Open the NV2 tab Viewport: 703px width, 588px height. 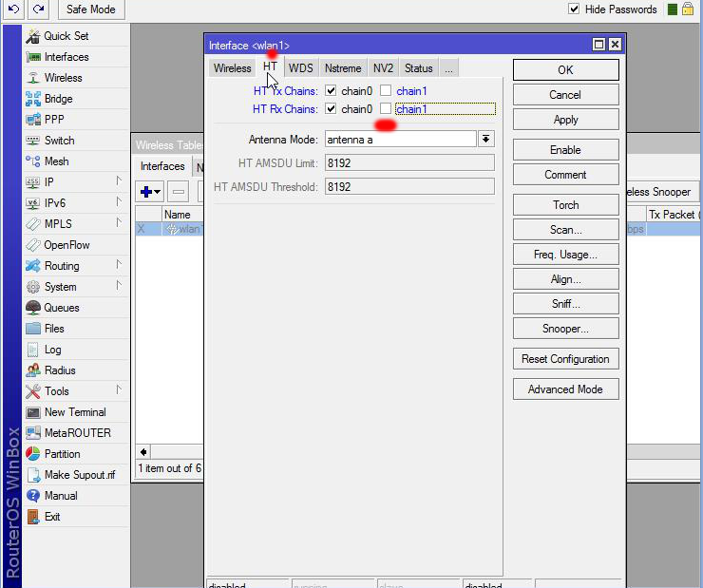coord(384,68)
